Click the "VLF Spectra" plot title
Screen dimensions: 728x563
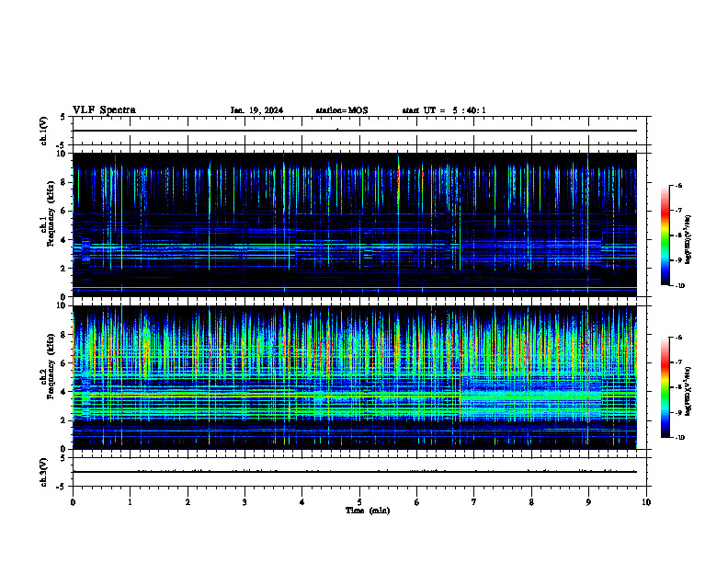pyautogui.click(x=104, y=110)
